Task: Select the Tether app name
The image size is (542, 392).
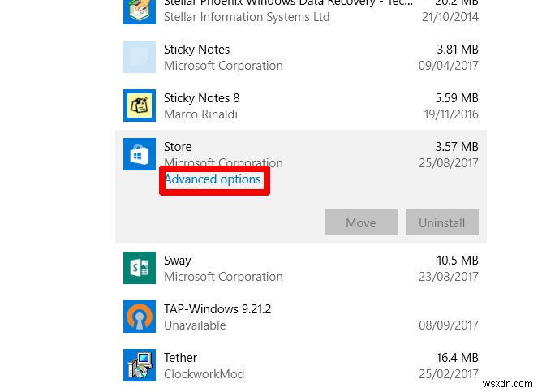Action: 180,358
